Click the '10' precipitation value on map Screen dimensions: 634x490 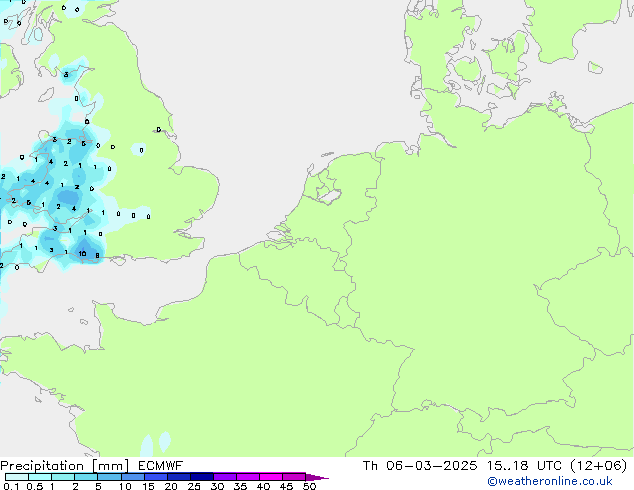point(82,253)
